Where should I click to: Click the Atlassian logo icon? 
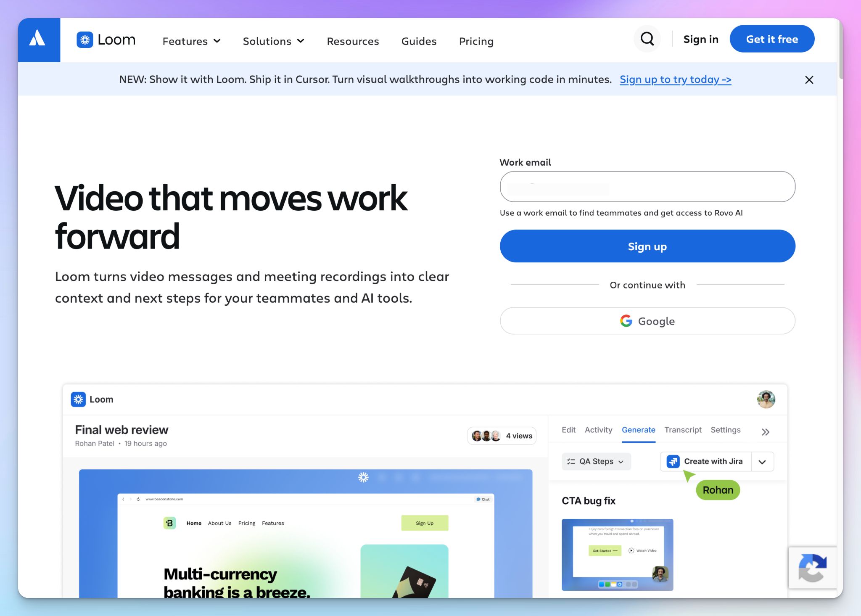[x=37, y=39]
